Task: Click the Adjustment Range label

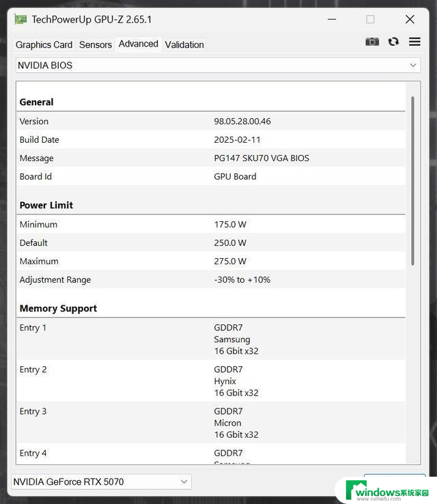Action: (x=55, y=279)
